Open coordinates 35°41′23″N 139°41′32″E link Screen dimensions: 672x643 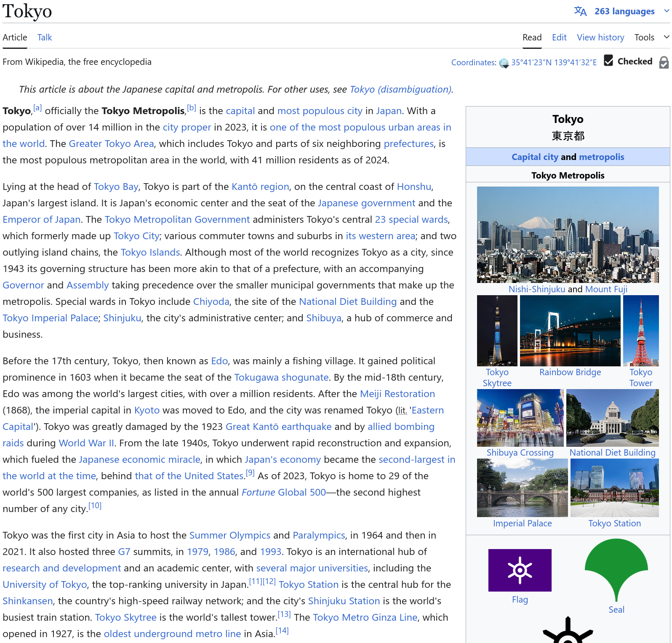point(554,62)
